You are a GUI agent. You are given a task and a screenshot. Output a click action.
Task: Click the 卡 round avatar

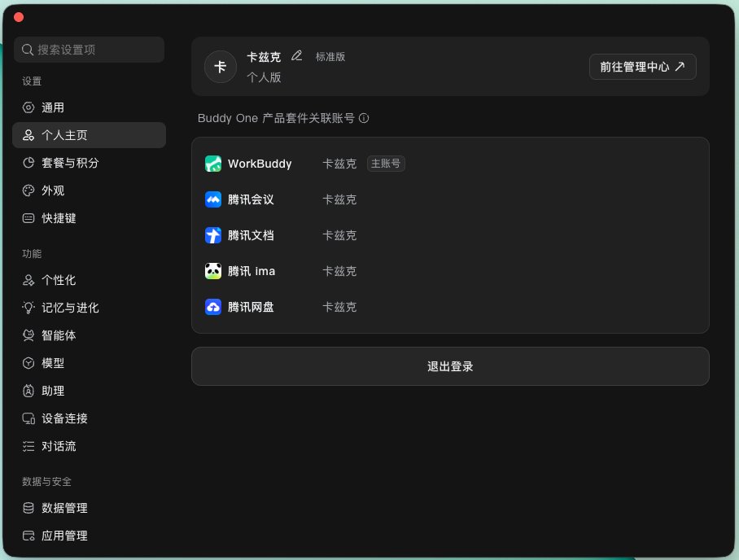220,67
